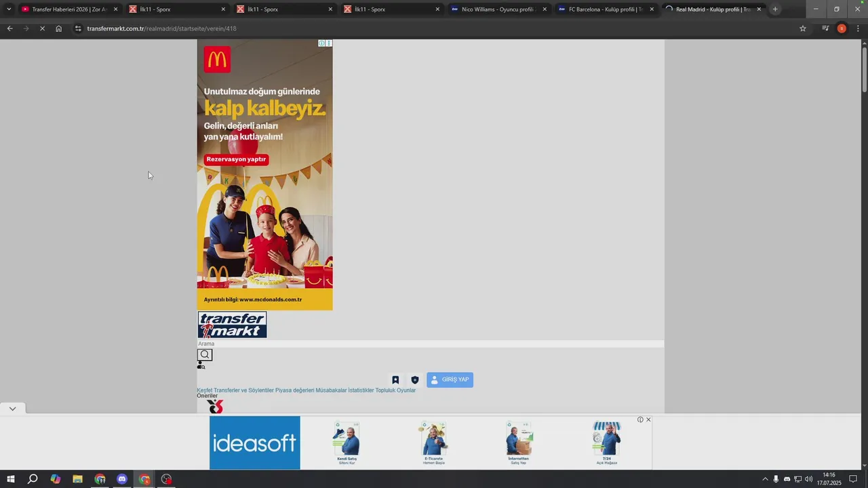Open Transferler ve Söylentiler menu
The height and width of the screenshot is (488, 868).
243,390
